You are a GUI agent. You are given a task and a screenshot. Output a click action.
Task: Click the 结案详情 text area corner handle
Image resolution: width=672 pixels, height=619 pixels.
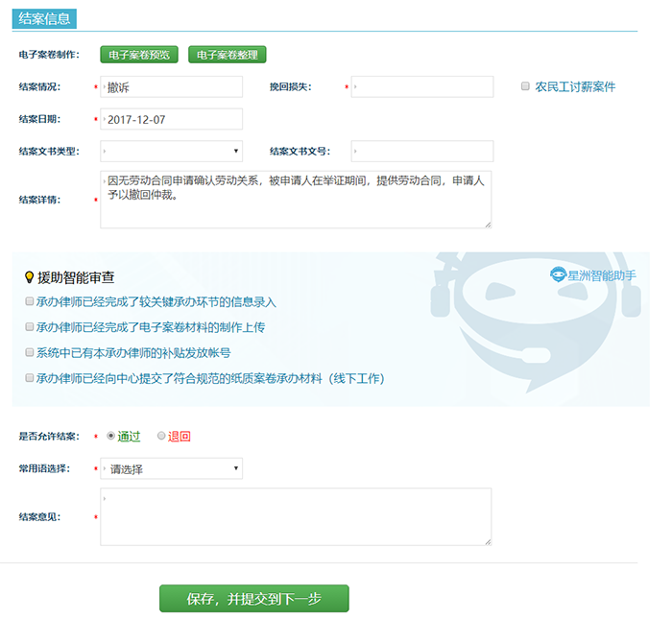point(488,225)
